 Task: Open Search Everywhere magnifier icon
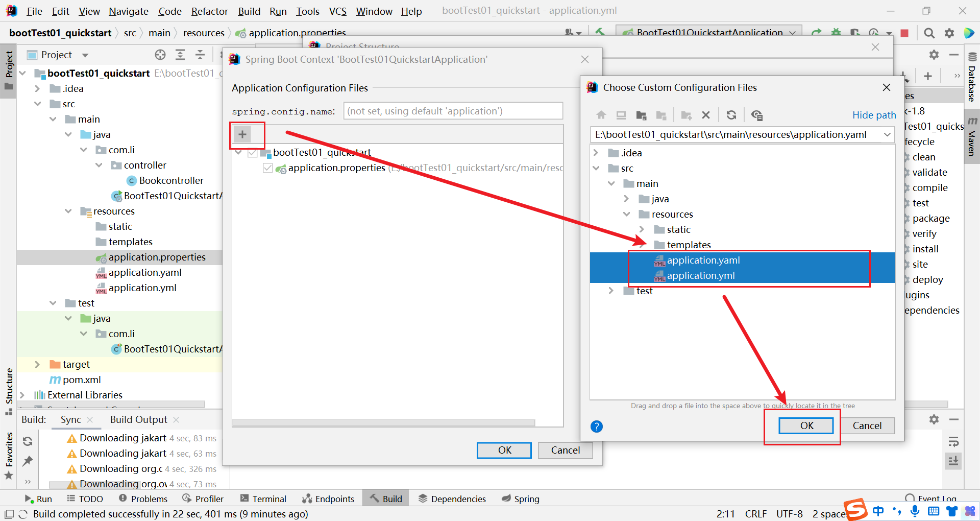point(929,33)
